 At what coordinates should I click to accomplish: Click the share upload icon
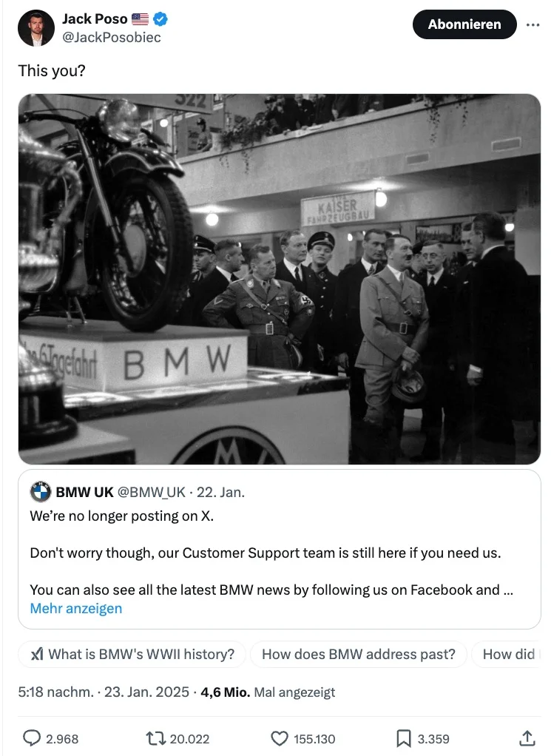click(527, 738)
